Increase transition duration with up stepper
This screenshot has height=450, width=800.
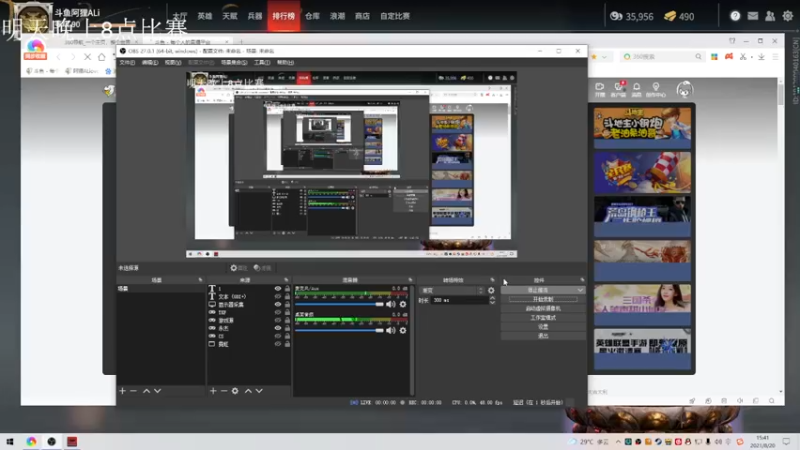tap(492, 298)
